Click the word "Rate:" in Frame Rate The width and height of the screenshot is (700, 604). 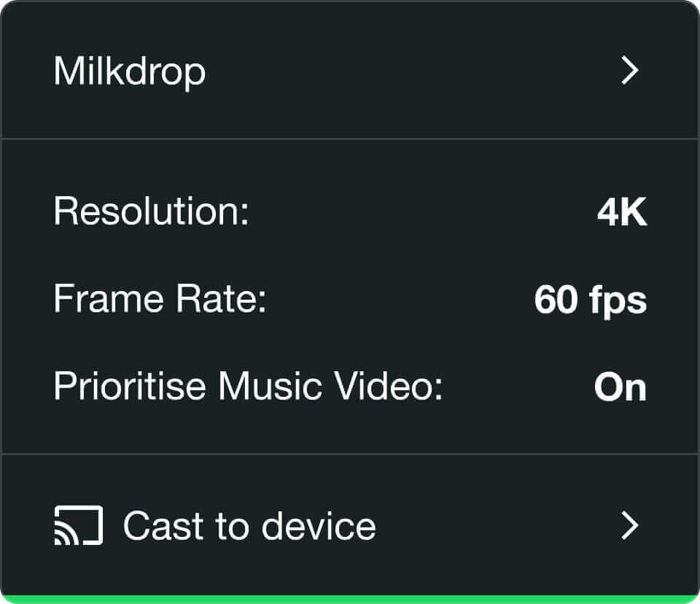[221, 298]
